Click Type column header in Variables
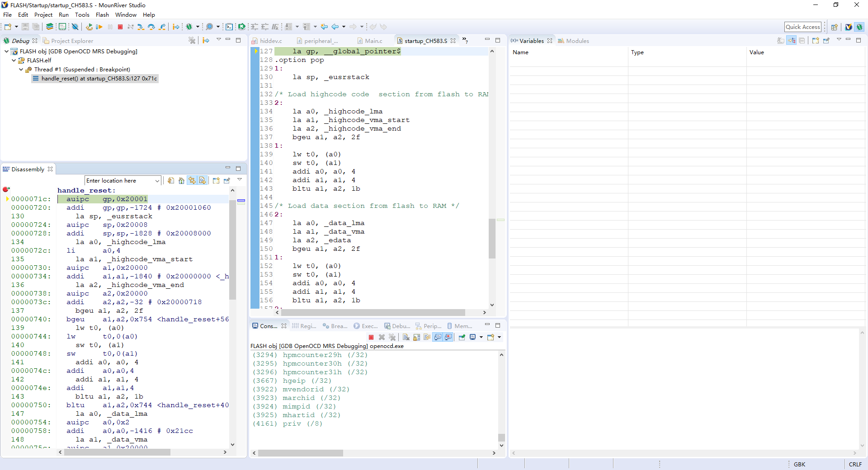868x470 pixels. pos(687,52)
